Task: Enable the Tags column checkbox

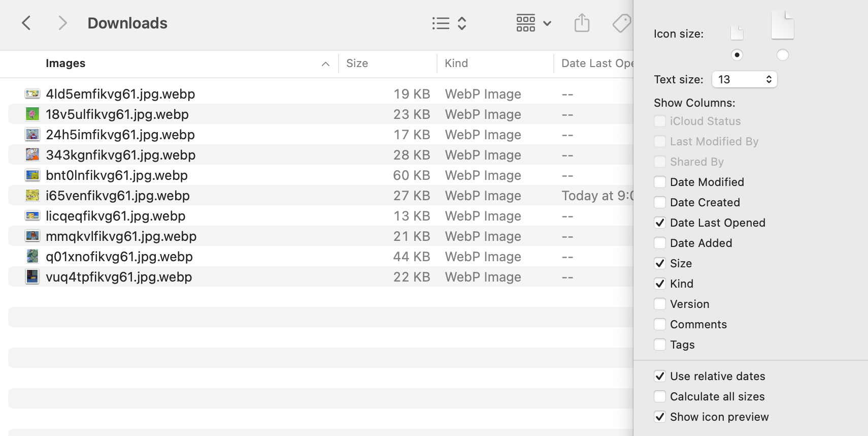Action: coord(660,345)
